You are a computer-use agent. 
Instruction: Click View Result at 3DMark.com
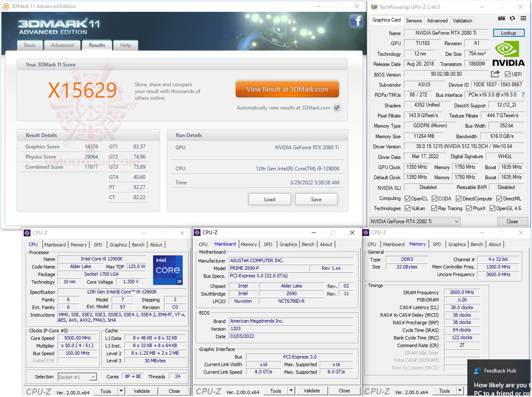coord(287,89)
